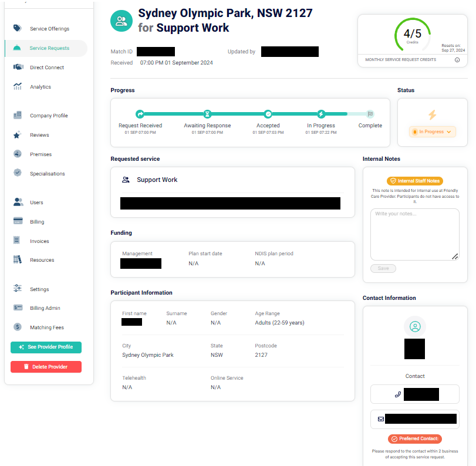476x466 pixels.
Task: Click inside the internal notes text area
Action: pos(414,234)
